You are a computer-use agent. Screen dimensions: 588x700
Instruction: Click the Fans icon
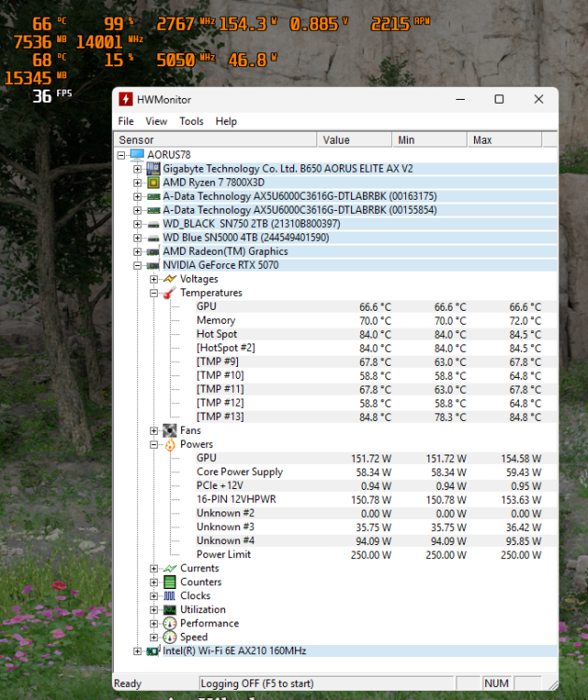[170, 431]
